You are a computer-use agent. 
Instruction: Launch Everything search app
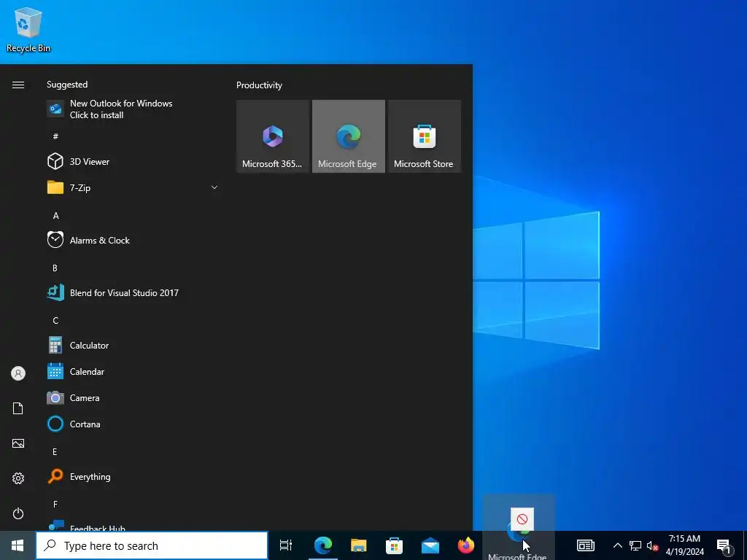coord(133,477)
